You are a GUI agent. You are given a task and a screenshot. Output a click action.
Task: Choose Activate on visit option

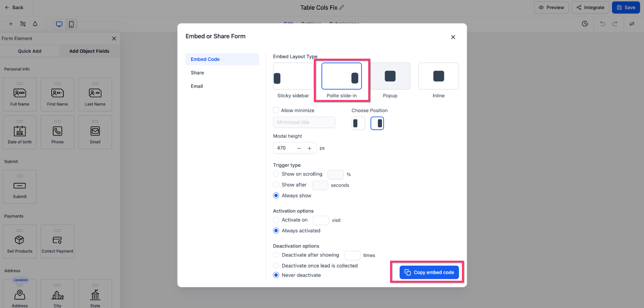[x=276, y=220]
